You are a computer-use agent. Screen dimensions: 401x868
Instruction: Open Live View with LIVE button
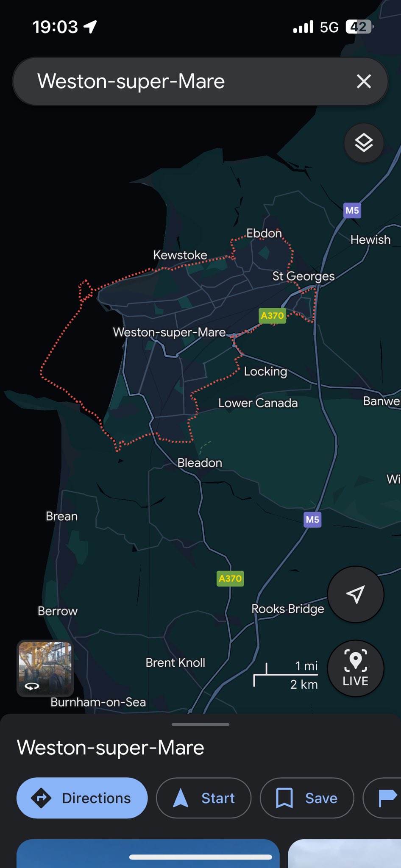[356, 668]
